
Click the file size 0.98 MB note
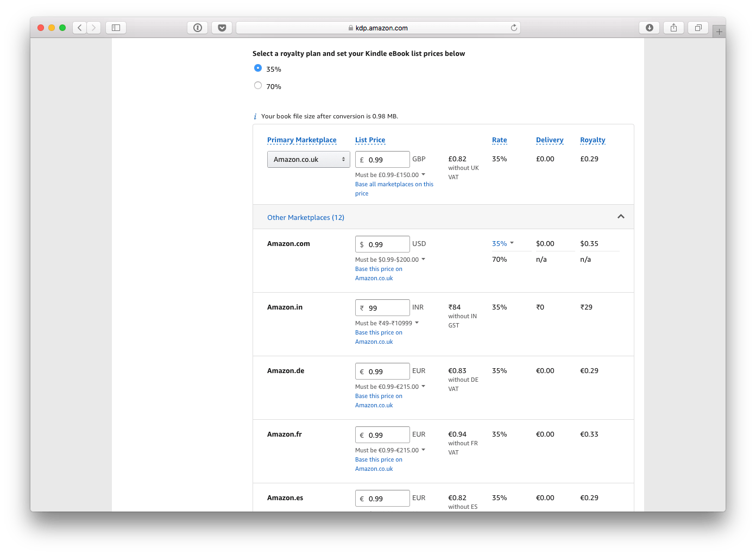[x=330, y=116]
